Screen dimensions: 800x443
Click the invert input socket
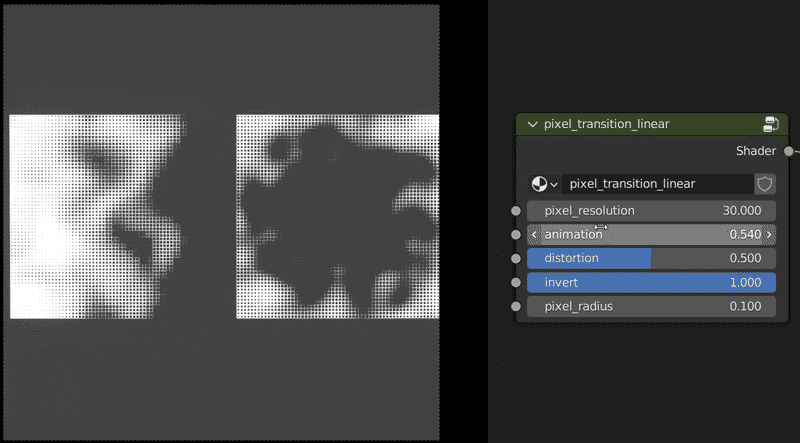click(x=516, y=282)
